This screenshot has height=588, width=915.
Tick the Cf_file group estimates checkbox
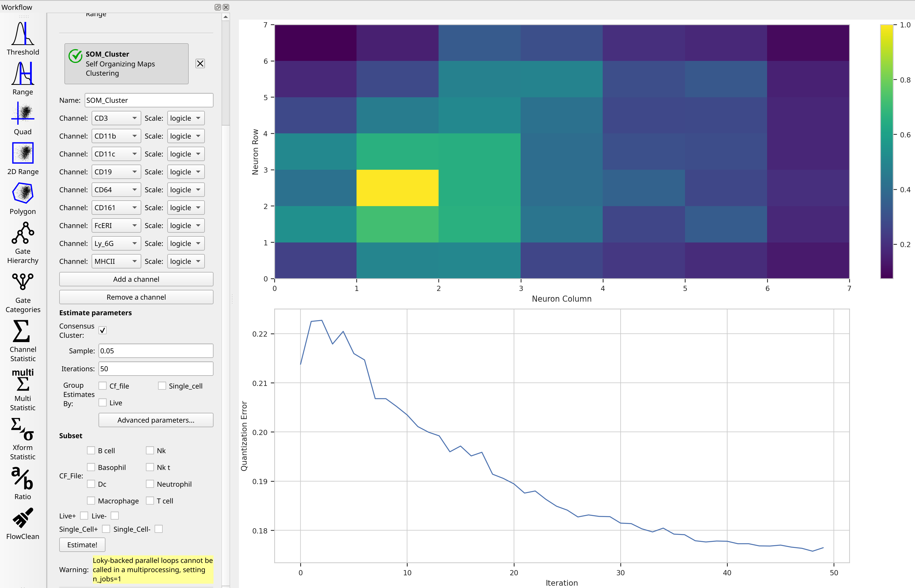(102, 386)
